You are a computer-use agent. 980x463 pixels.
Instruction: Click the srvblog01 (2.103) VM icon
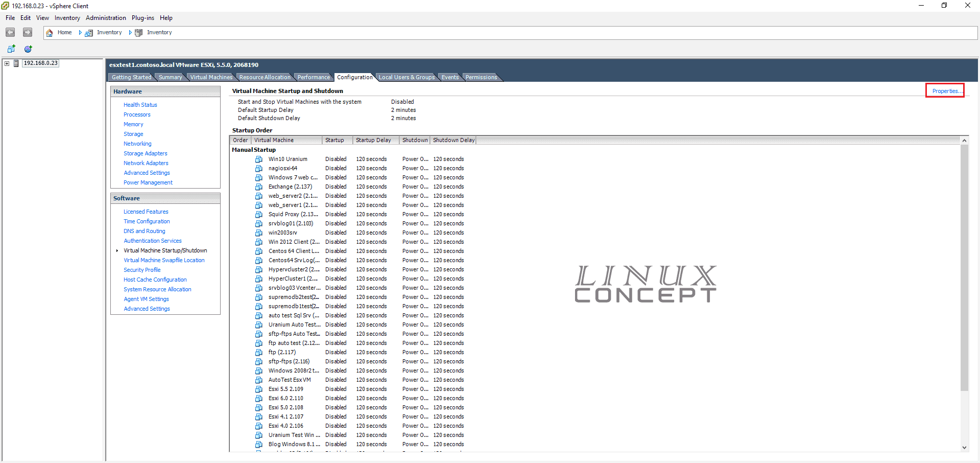(259, 224)
